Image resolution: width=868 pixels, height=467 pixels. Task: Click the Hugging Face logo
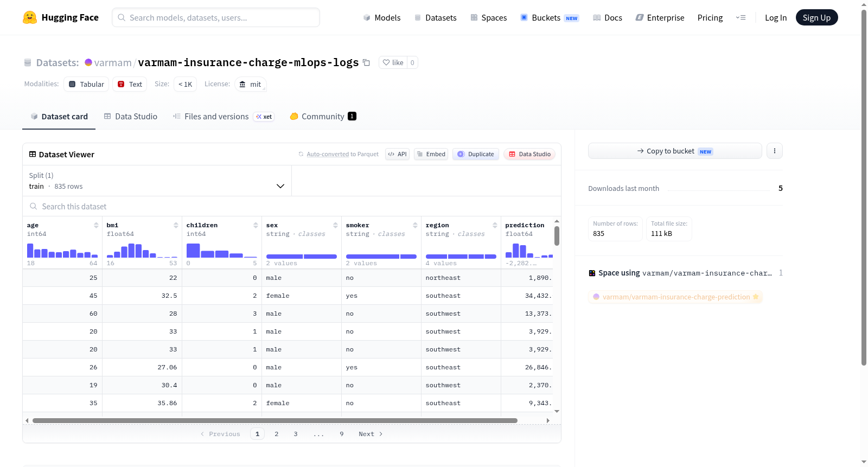[60, 17]
